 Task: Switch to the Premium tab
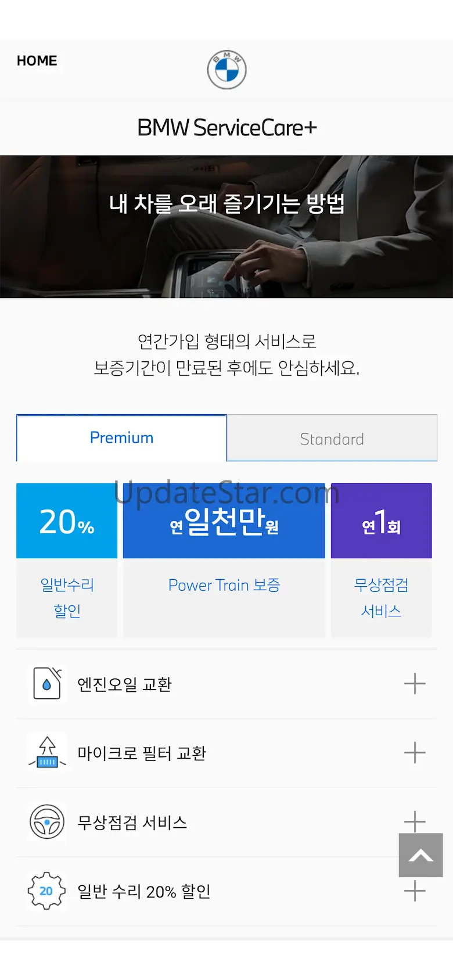coord(121,438)
